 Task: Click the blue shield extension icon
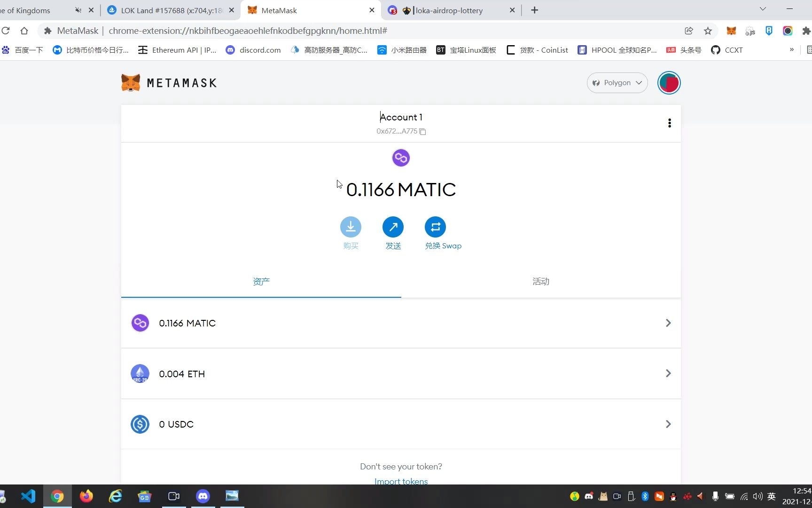click(769, 31)
